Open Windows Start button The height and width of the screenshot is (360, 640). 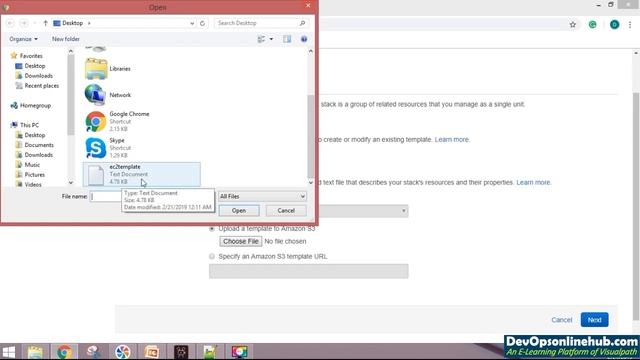point(9,352)
